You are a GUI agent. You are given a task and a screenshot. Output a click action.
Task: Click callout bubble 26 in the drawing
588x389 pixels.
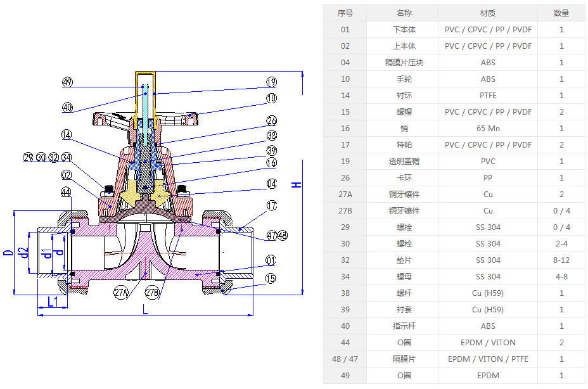[271, 120]
